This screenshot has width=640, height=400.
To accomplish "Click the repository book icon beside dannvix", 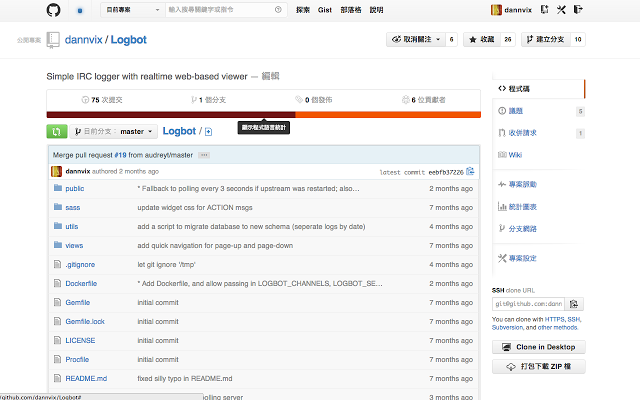I will click(53, 40).
